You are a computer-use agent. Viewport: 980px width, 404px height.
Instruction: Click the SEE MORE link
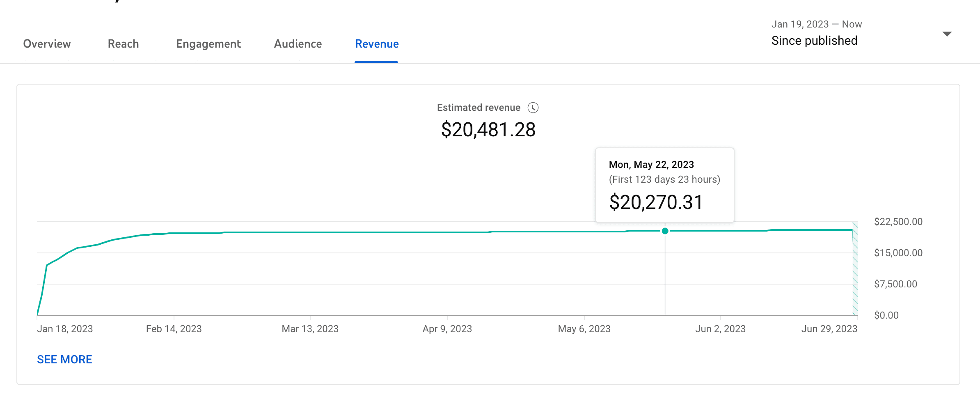coord(64,359)
